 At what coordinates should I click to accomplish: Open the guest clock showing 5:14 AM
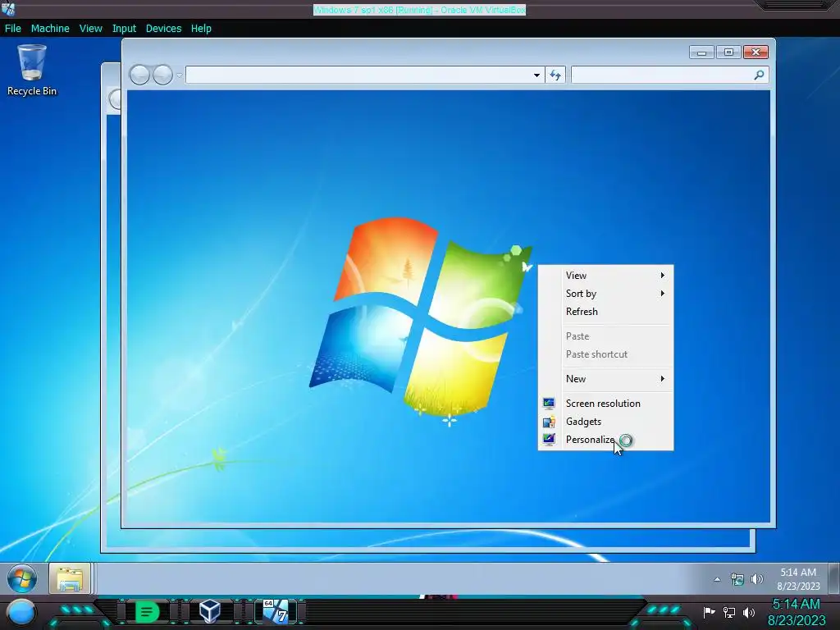point(798,579)
